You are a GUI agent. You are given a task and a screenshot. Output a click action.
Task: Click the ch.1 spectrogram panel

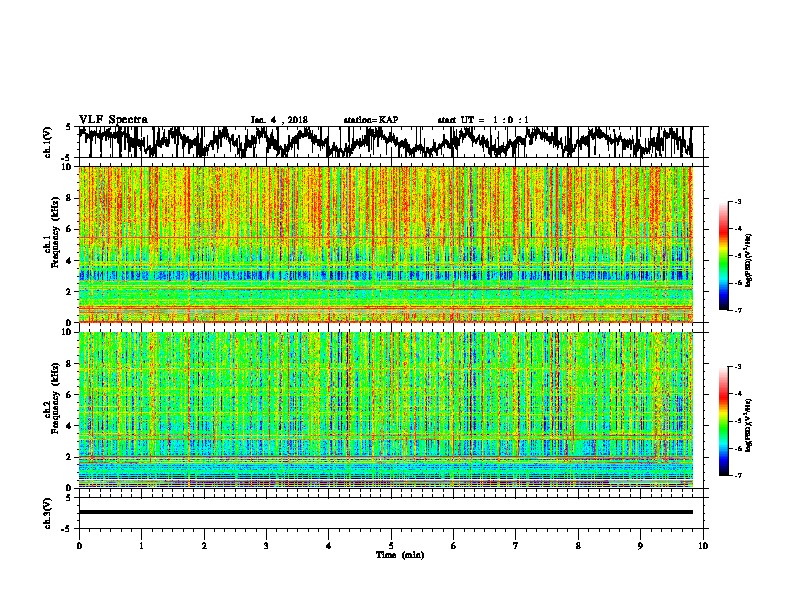386,244
